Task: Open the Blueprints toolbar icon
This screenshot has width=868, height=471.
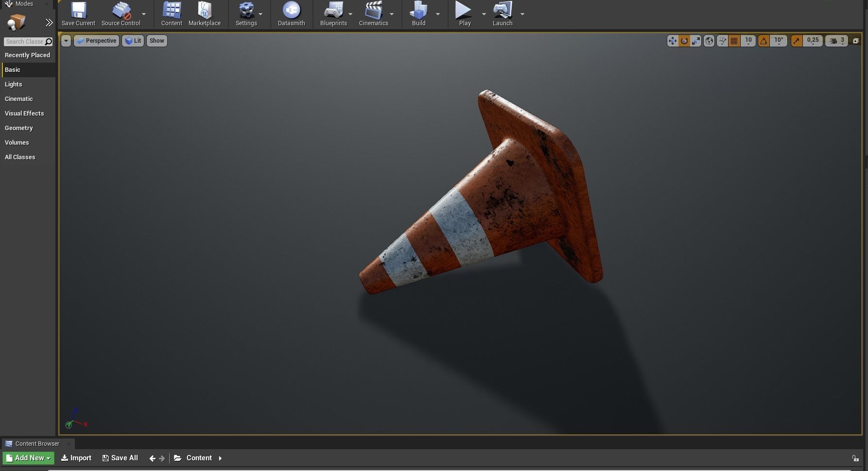Action: (x=333, y=14)
